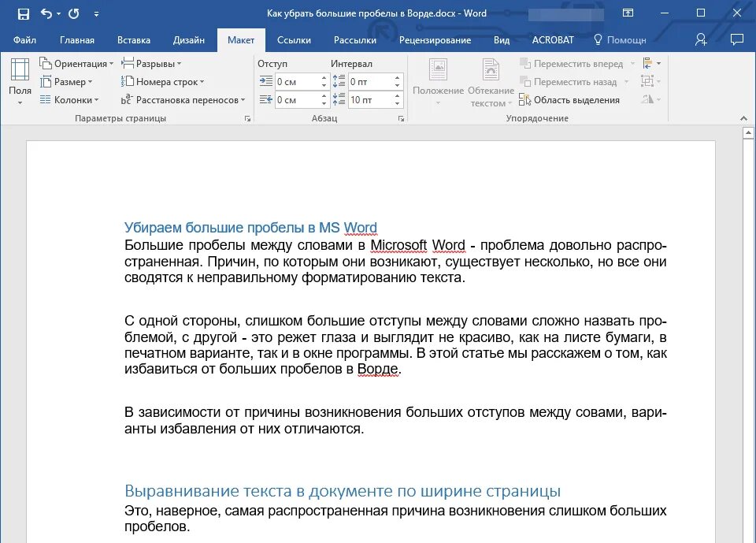Open the Файл tab
756x543 pixels.
[24, 40]
